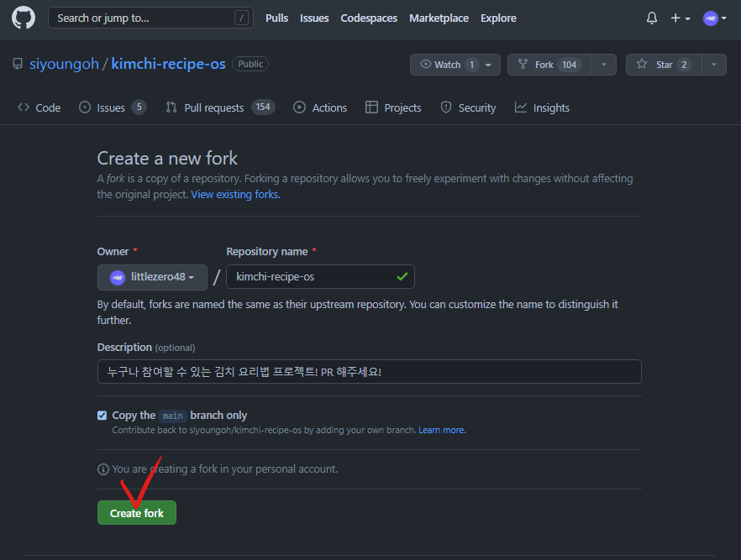This screenshot has height=560, width=741.
Task: Open siyoungoh owner profile link
Action: [64, 64]
